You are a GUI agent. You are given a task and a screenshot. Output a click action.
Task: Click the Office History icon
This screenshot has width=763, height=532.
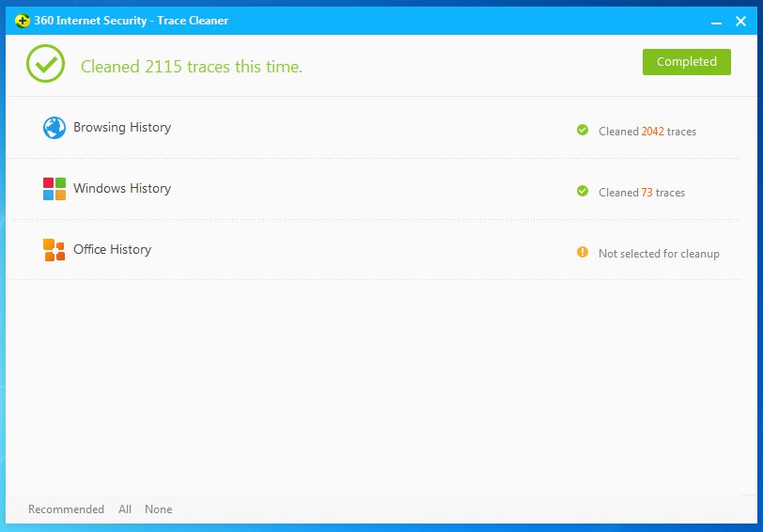coord(54,250)
